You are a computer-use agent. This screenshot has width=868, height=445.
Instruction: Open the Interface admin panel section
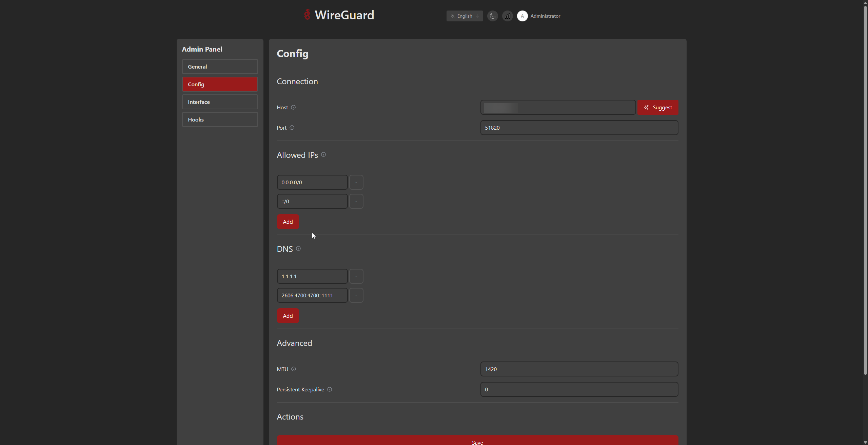(220, 102)
